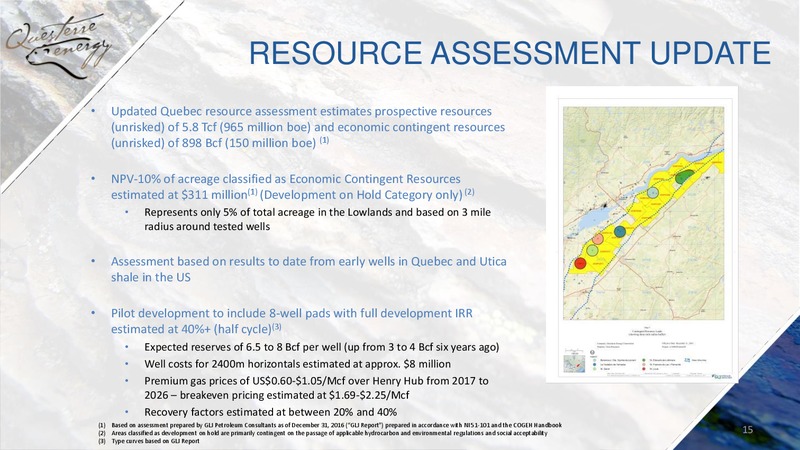Click the small inset locator map in legend

[x=574, y=363]
